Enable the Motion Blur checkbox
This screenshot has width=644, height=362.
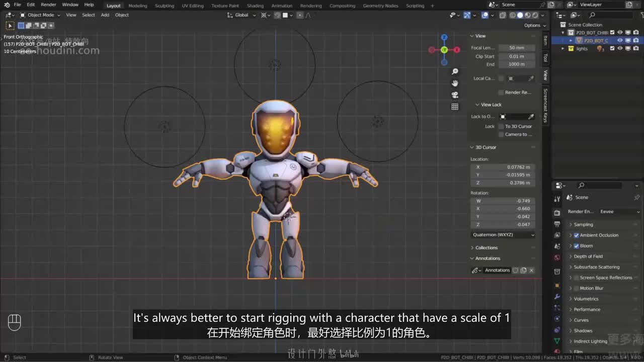click(x=577, y=288)
